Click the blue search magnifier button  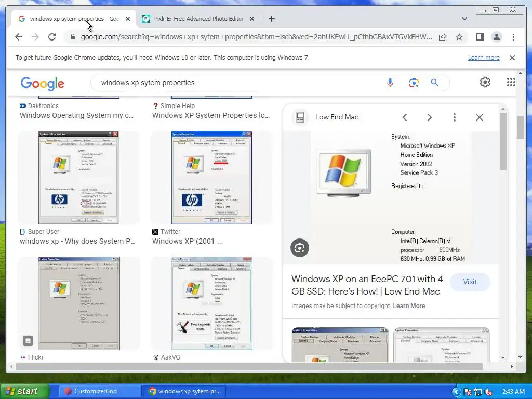click(435, 83)
